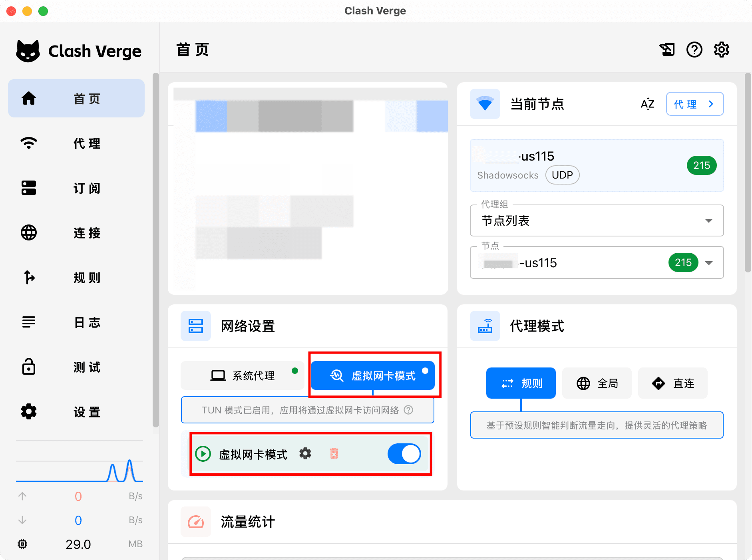Click the globe connections icon in sidebar

[x=29, y=232]
